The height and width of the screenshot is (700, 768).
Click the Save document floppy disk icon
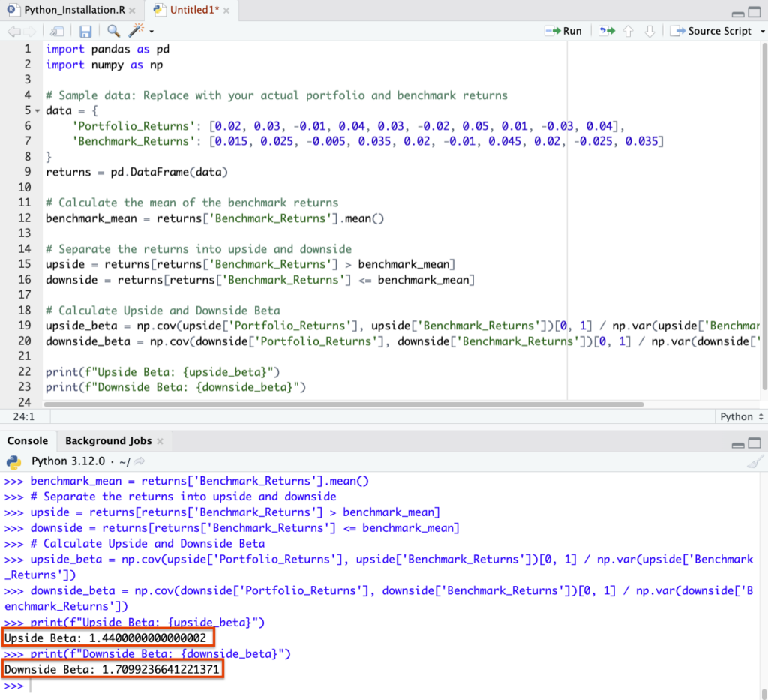tap(85, 31)
